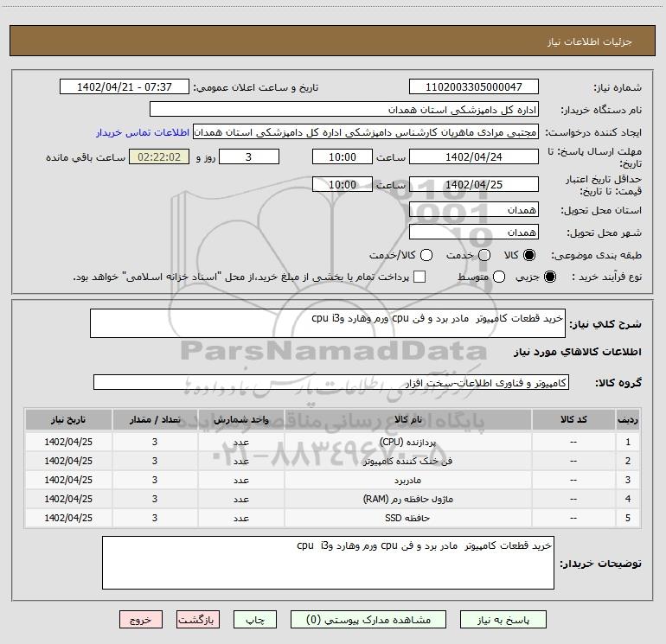Click the public announcement date field

coord(125,87)
